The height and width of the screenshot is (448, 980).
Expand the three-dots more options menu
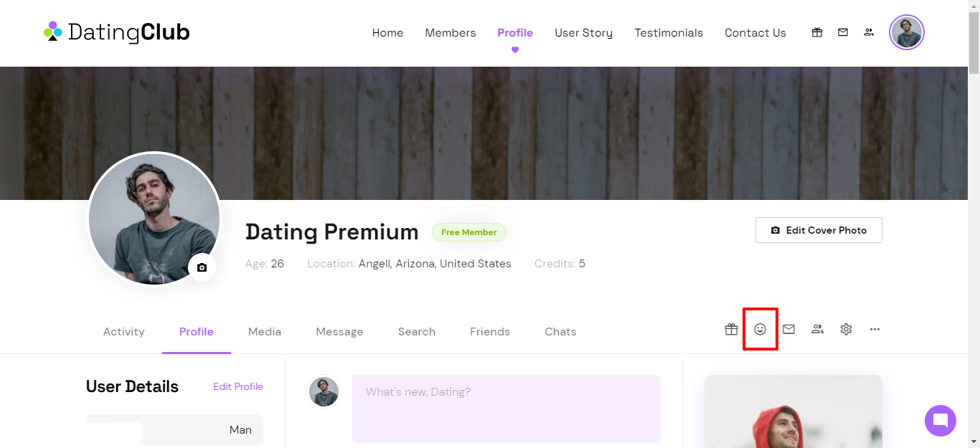[875, 329]
